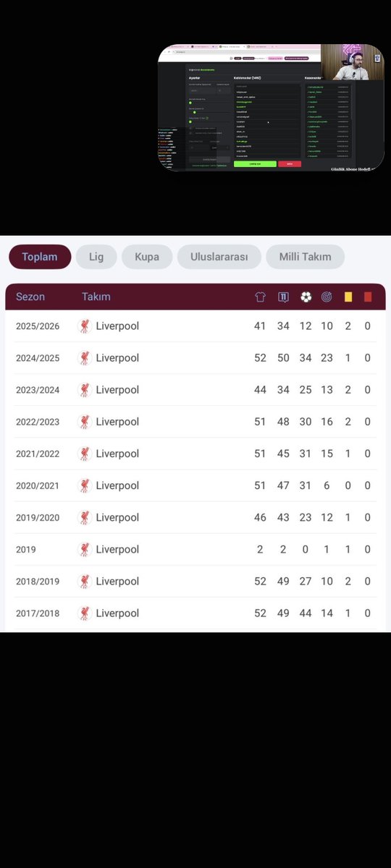Viewport: 391px width, 868px height.
Task: Tap the starting eleven column icon
Action: click(283, 297)
